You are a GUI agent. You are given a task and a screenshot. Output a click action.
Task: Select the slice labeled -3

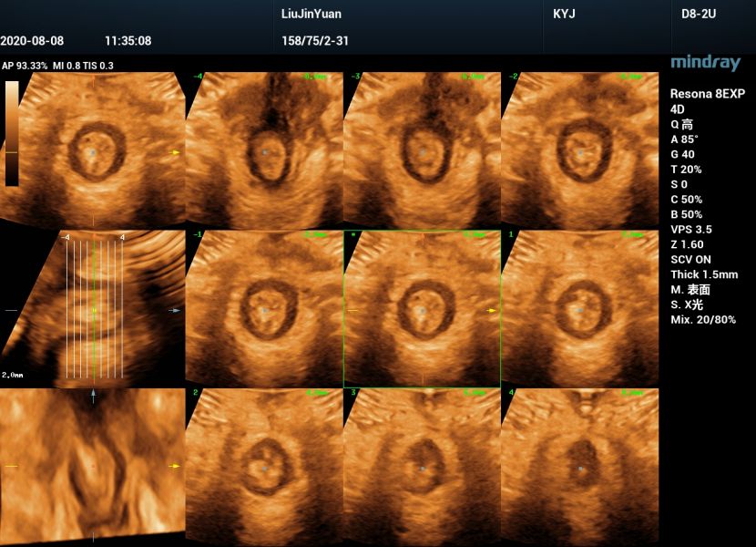pos(422,150)
